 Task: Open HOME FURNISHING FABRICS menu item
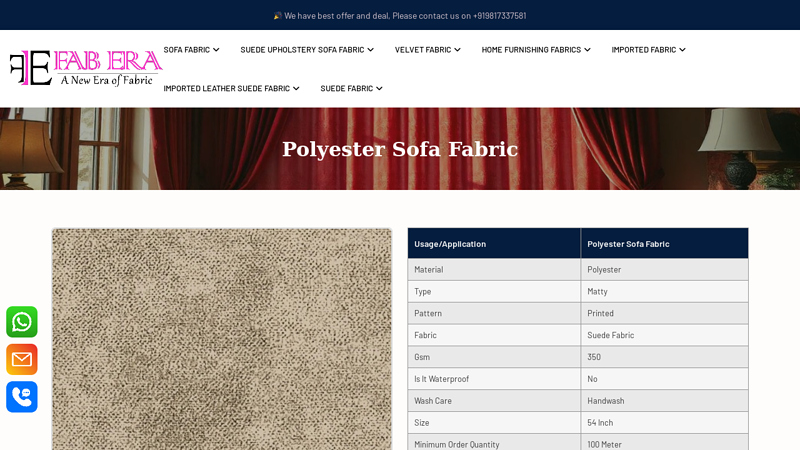click(x=531, y=49)
